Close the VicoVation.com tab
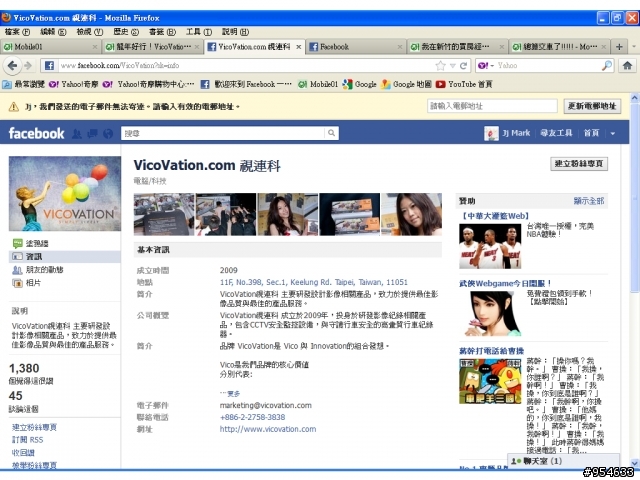640x480 pixels. tap(298, 47)
